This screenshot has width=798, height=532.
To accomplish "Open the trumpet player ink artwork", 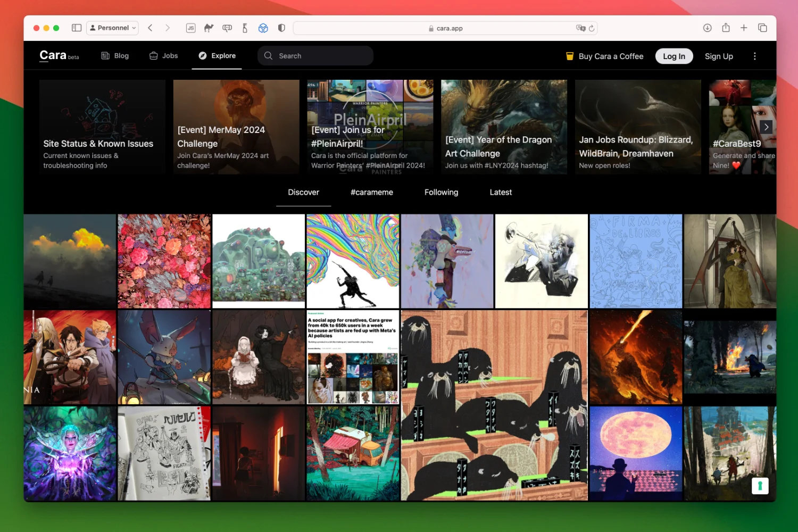I will [x=542, y=261].
